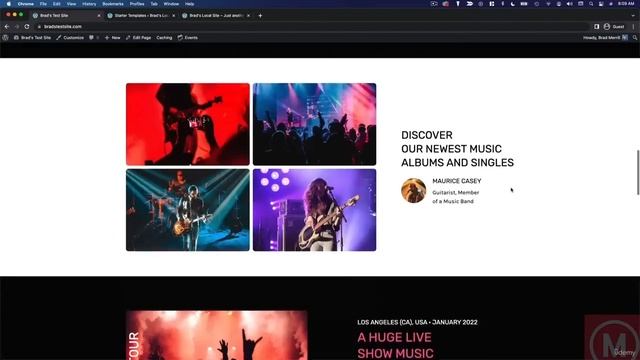640x360 pixels.
Task: Close the Brad's Local Site tab
Action: tap(248, 16)
